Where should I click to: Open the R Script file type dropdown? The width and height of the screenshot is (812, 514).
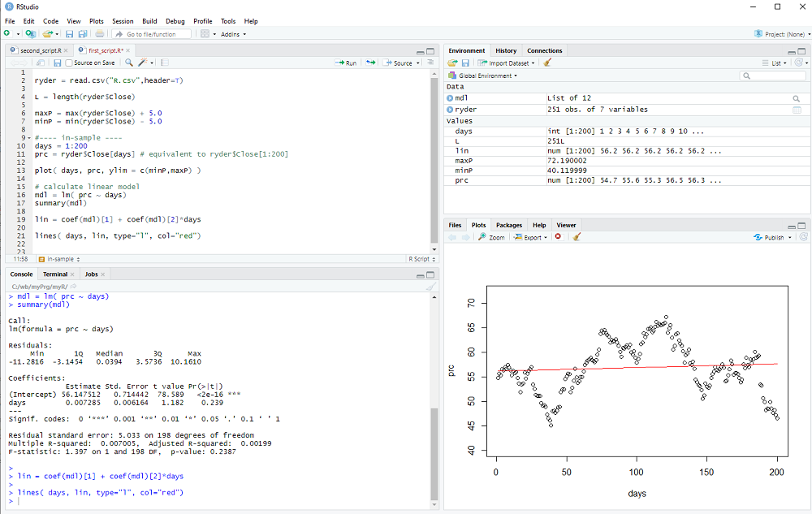click(x=422, y=259)
